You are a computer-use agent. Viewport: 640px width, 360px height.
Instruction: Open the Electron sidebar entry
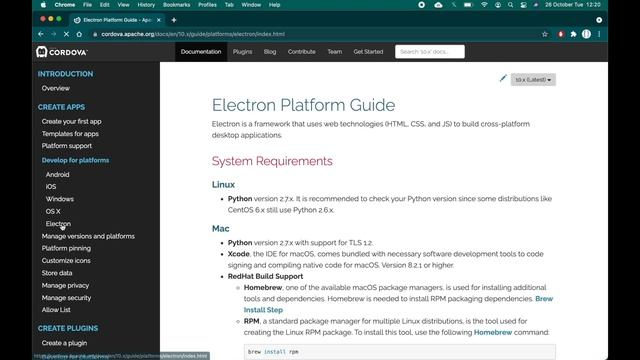coord(58,224)
